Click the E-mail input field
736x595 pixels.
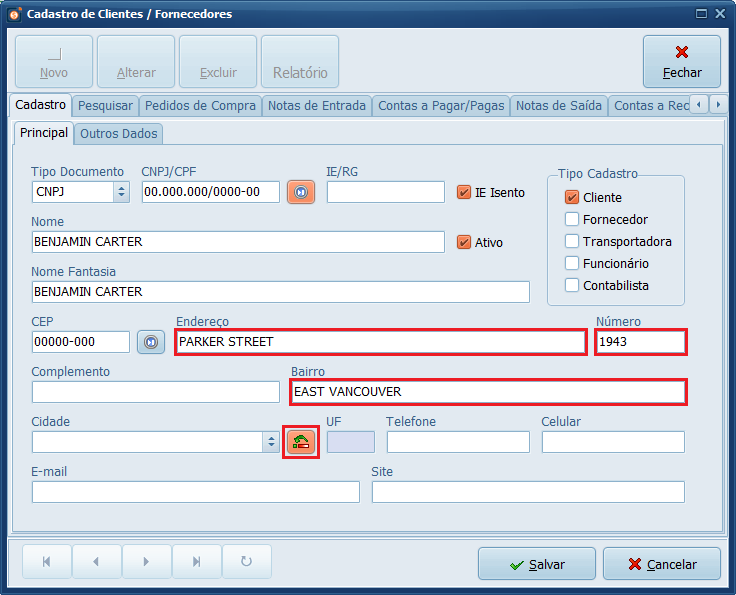195,492
